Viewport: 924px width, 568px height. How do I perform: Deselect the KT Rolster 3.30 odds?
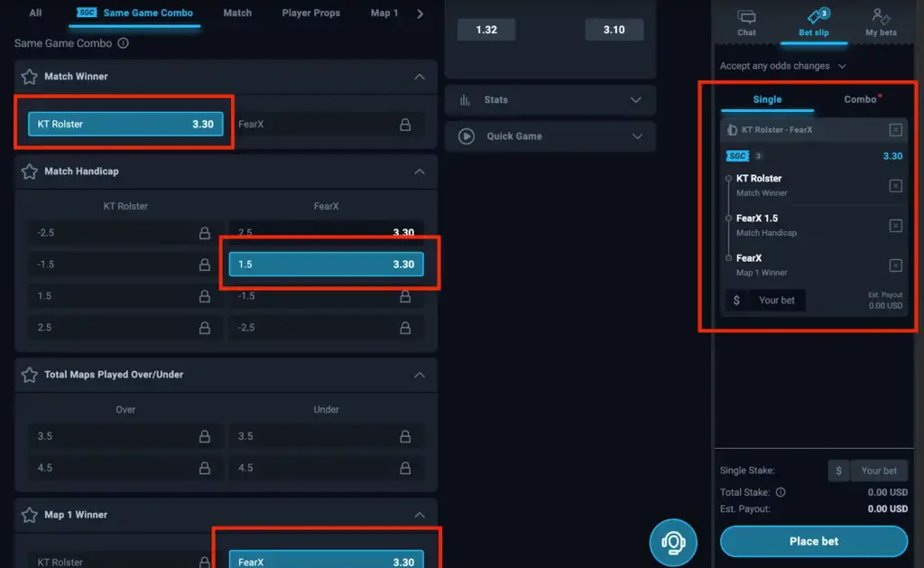(125, 124)
